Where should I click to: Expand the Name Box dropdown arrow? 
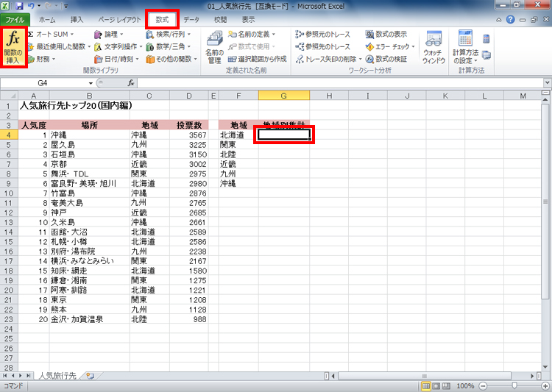(91, 83)
